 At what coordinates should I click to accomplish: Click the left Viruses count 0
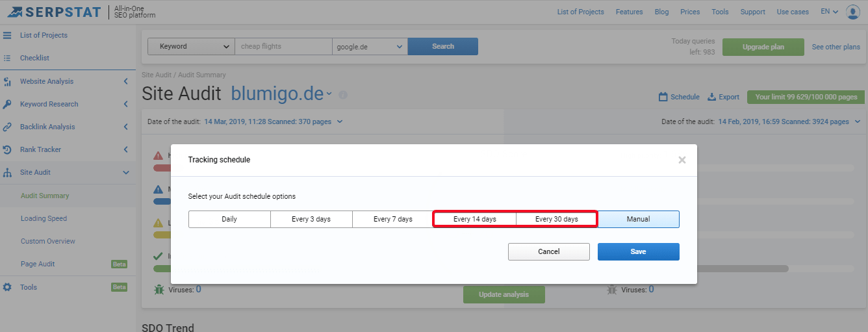(x=198, y=289)
